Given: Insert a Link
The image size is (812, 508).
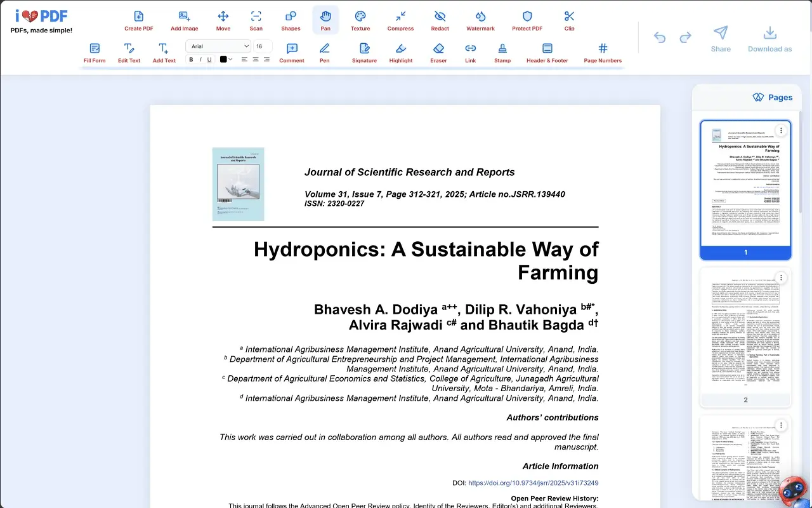Looking at the screenshot, I should pyautogui.click(x=470, y=53).
